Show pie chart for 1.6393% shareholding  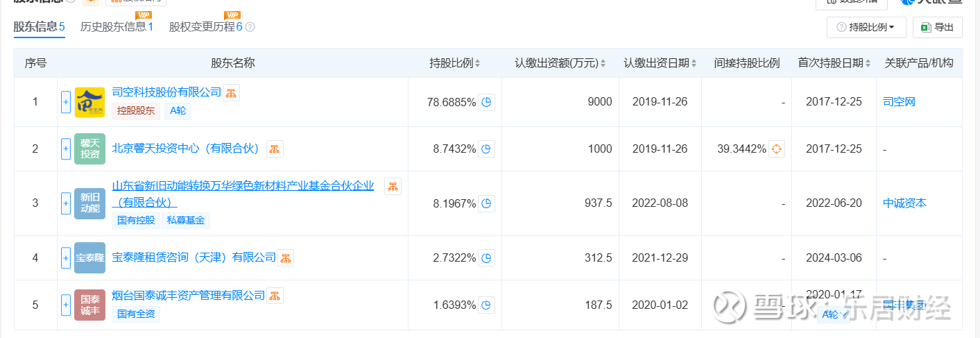[487, 305]
